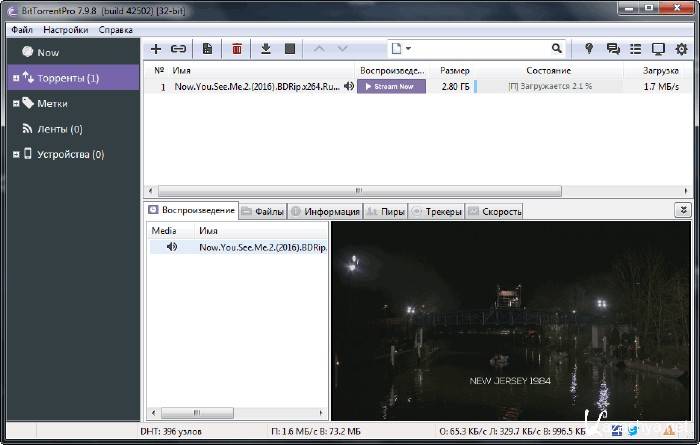
Task: Open the Preferences gear icon
Action: [682, 48]
